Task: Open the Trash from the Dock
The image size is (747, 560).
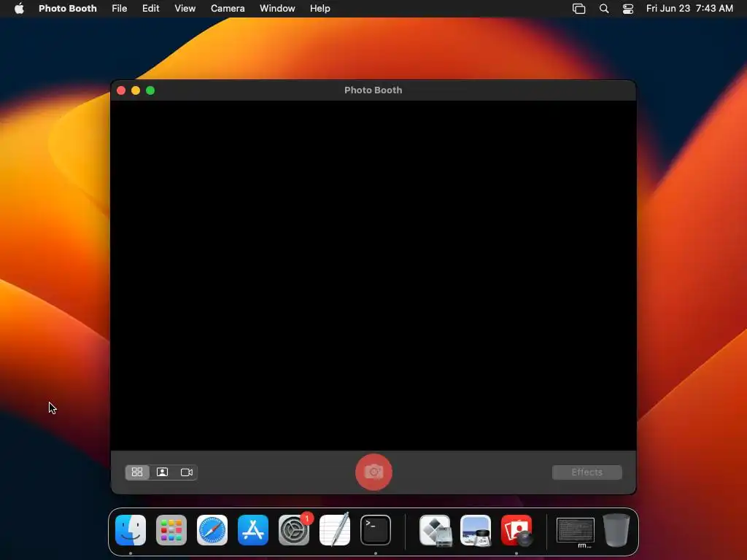Action: 616,529
